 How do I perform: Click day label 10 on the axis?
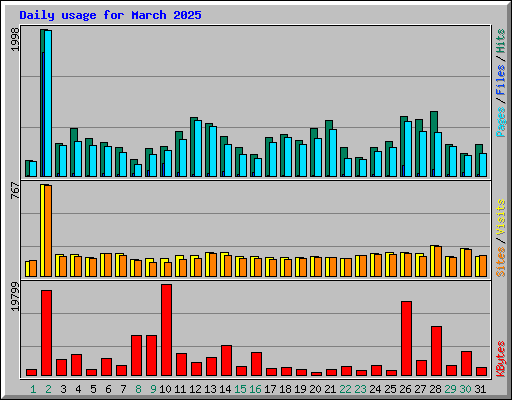(x=165, y=389)
